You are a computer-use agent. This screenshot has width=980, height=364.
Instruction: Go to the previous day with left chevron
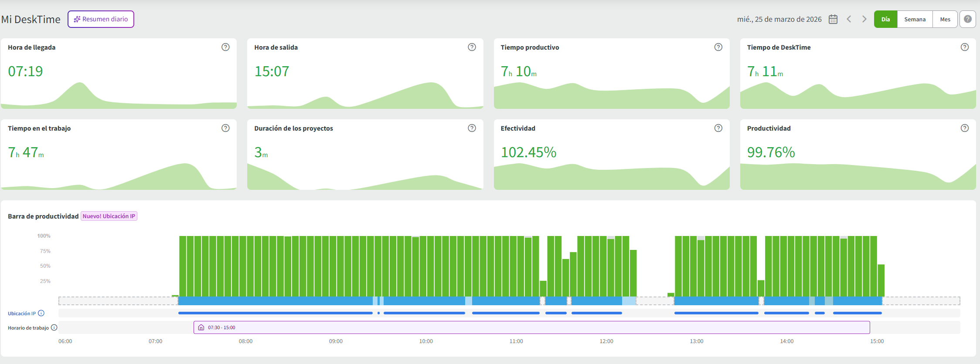coord(849,19)
